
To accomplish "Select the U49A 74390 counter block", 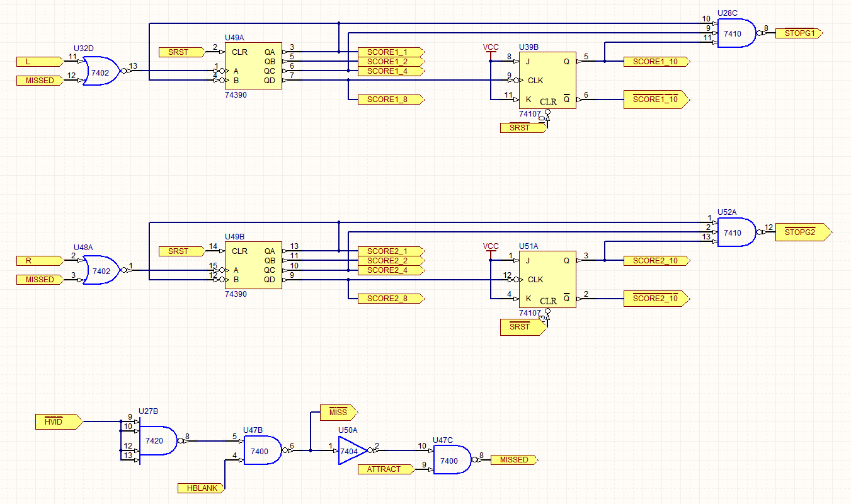I will coord(253,66).
